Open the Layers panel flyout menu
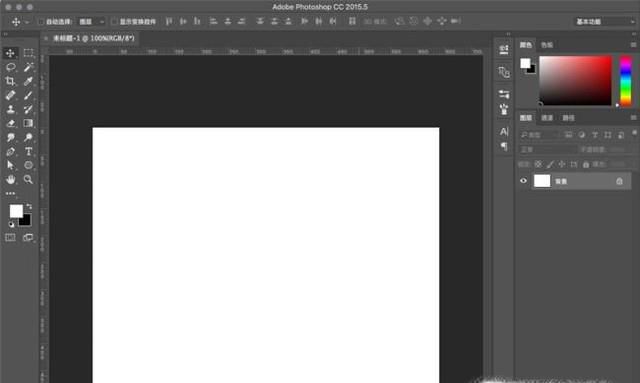This screenshot has width=640, height=383. pyautogui.click(x=633, y=118)
